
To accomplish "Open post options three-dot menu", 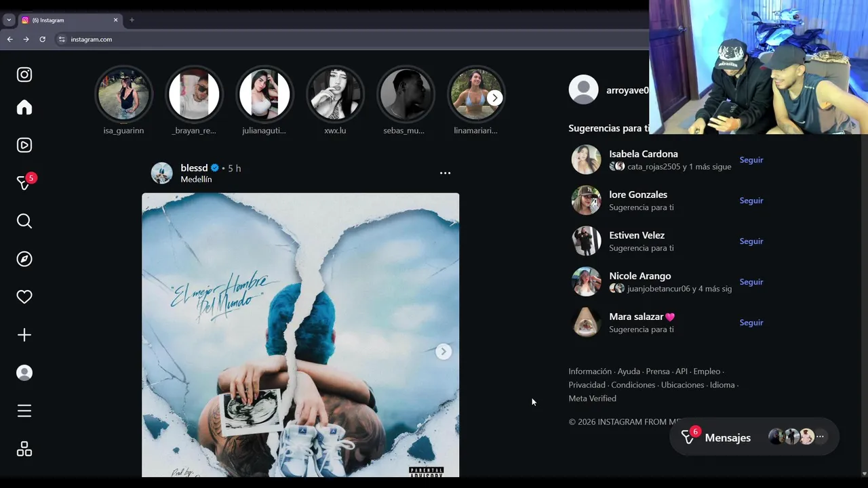I will pyautogui.click(x=445, y=174).
